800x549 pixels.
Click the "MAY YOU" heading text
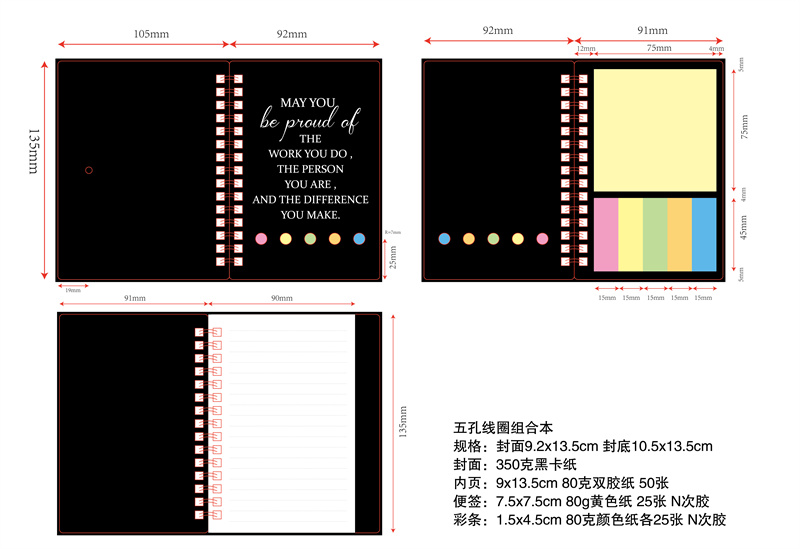click(x=308, y=102)
